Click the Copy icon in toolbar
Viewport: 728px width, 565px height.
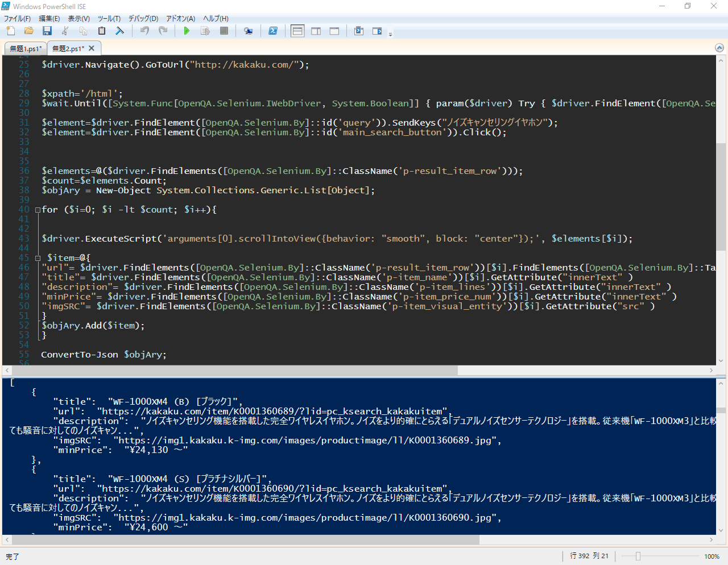(x=83, y=31)
